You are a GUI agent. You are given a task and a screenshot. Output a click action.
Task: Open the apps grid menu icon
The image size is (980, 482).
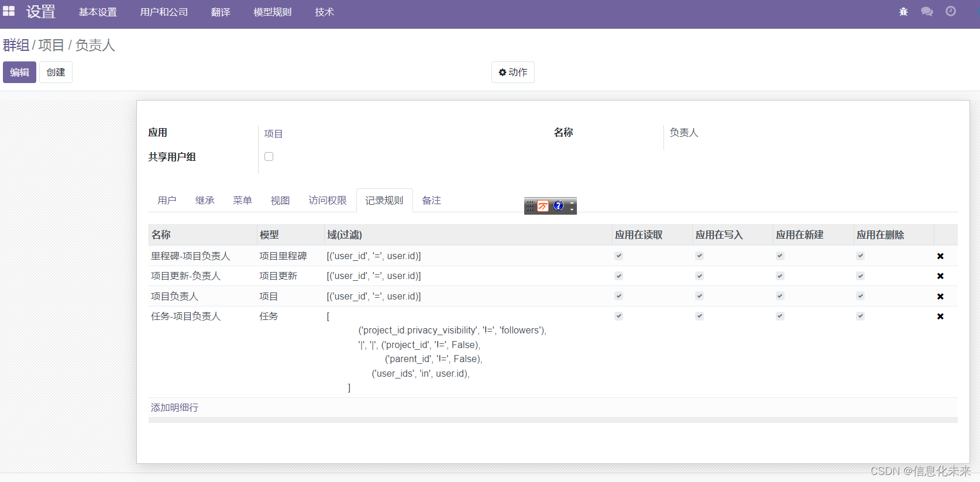(9, 11)
